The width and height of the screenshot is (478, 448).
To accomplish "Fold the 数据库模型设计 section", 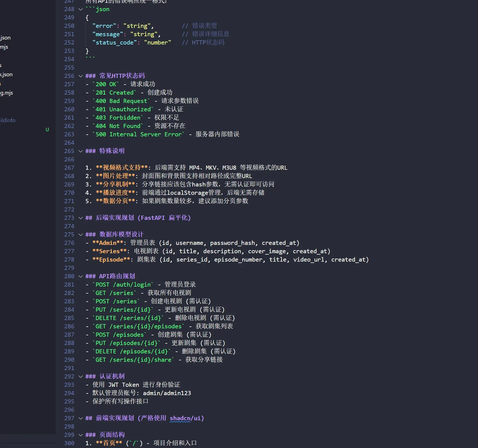I will pos(81,235).
